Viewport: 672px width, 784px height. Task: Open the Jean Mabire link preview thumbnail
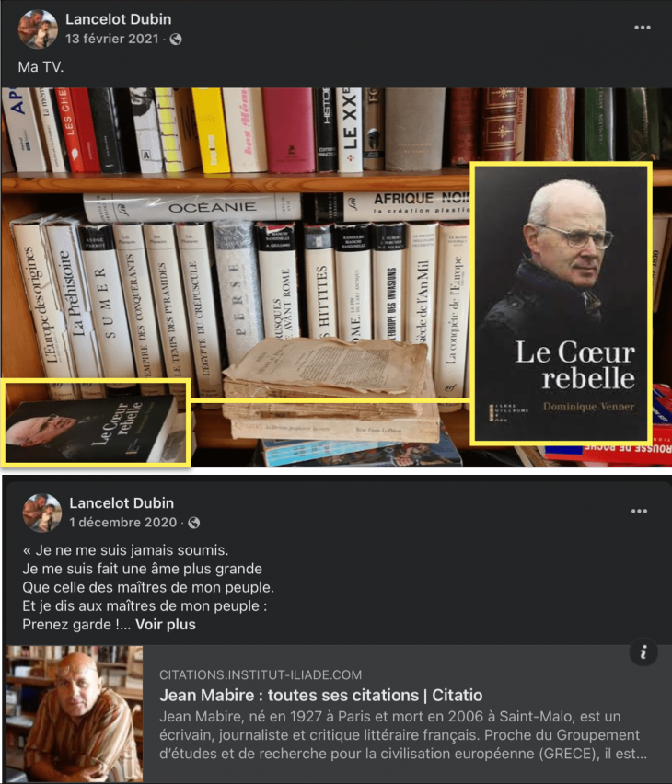coord(75,713)
